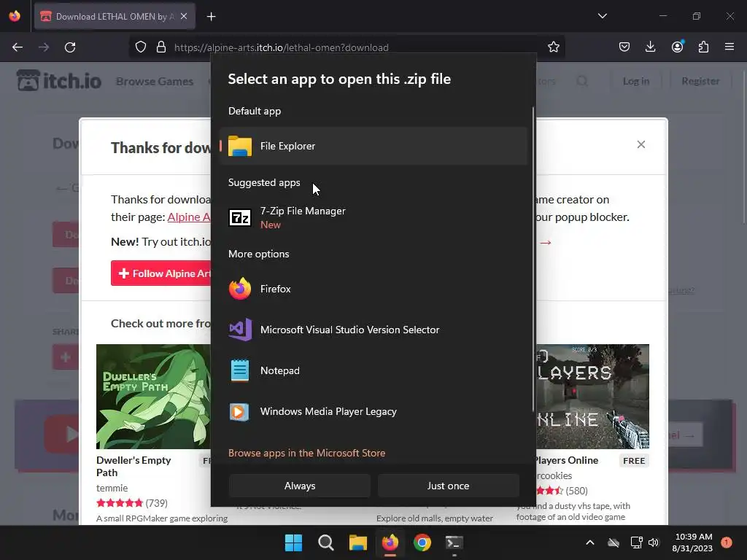Open the tracking protection shield icon
747x560 pixels.
141,47
